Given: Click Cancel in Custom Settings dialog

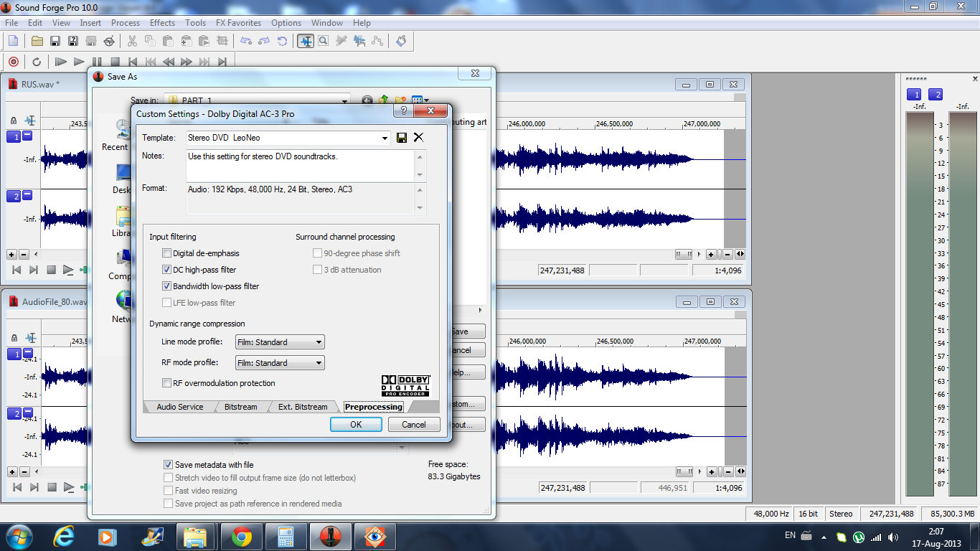Looking at the screenshot, I should [414, 424].
